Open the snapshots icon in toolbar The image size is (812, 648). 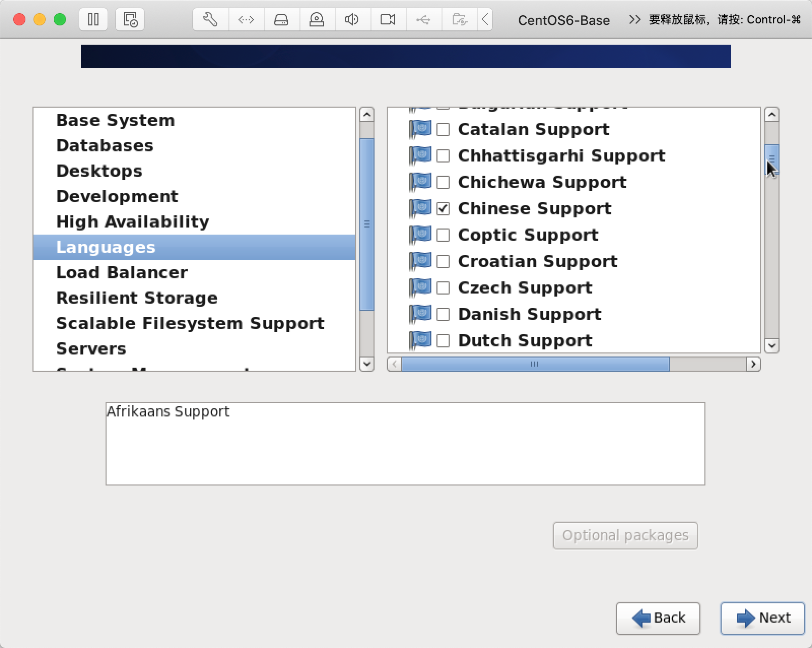click(130, 20)
